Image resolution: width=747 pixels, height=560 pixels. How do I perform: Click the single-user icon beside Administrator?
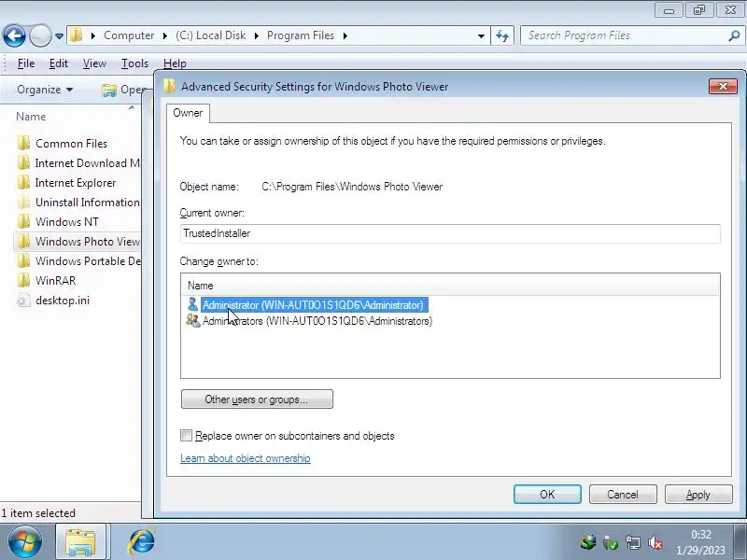pyautogui.click(x=193, y=304)
